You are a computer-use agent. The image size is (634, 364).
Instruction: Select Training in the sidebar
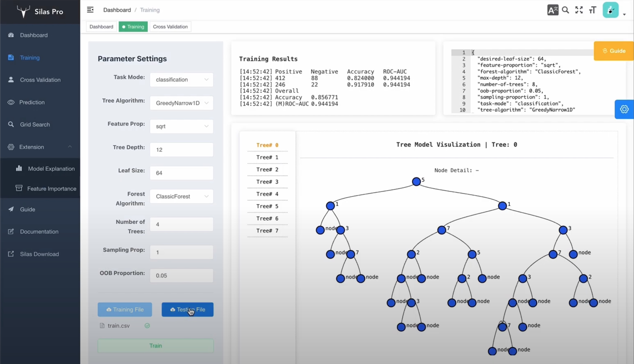[40, 57]
